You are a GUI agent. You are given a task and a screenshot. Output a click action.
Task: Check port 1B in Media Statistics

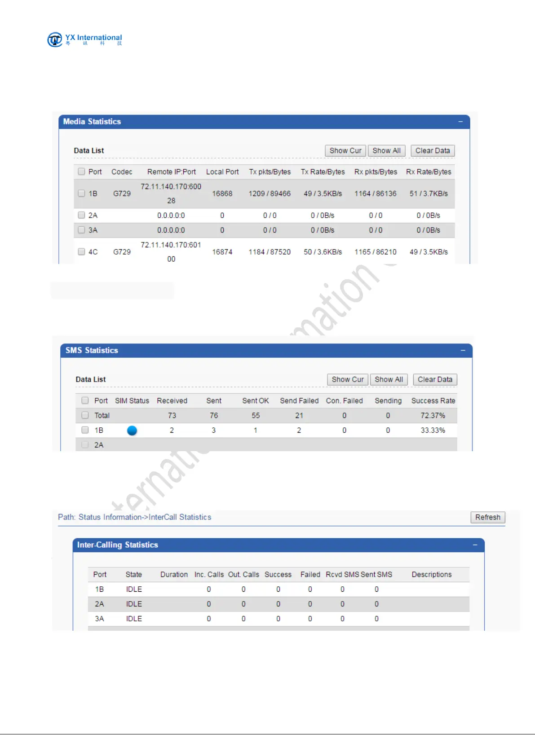81,193
